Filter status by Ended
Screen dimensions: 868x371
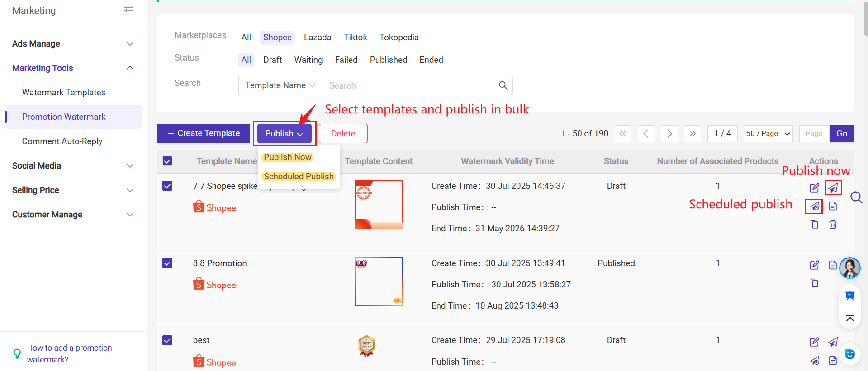tap(431, 60)
